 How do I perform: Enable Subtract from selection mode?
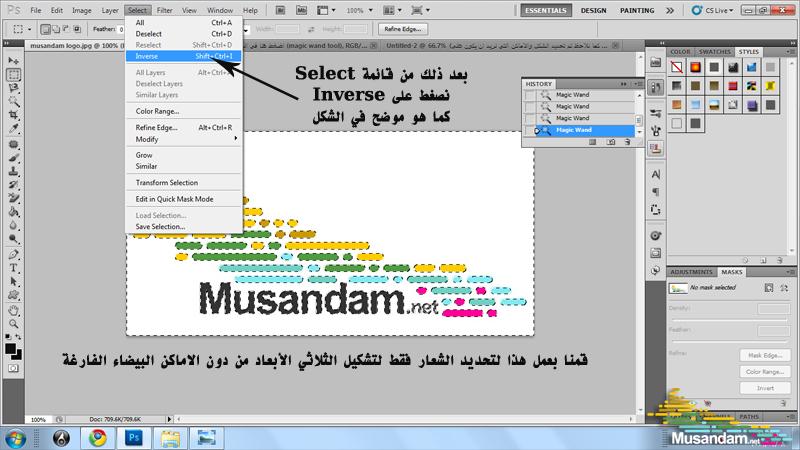(66, 30)
